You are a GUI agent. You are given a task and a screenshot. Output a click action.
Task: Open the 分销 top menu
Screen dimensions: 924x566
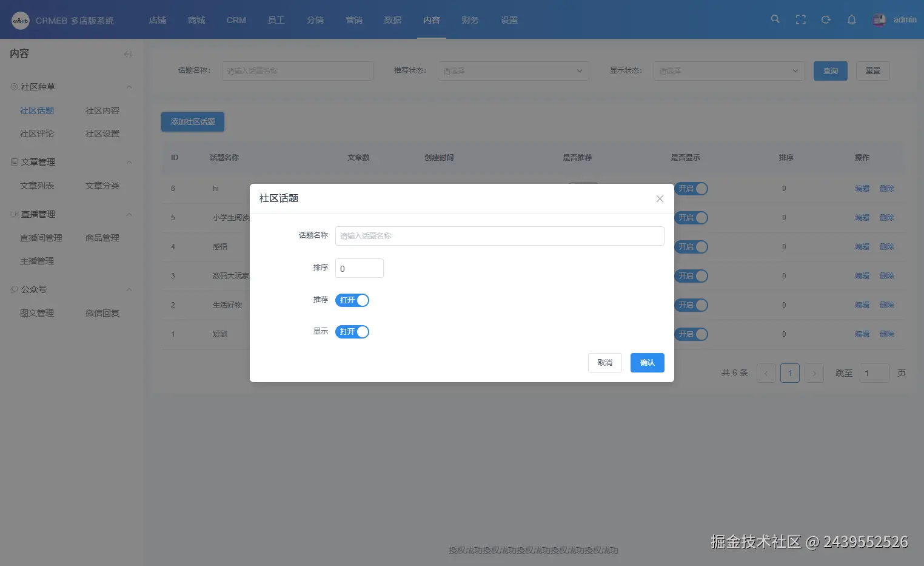pos(315,20)
